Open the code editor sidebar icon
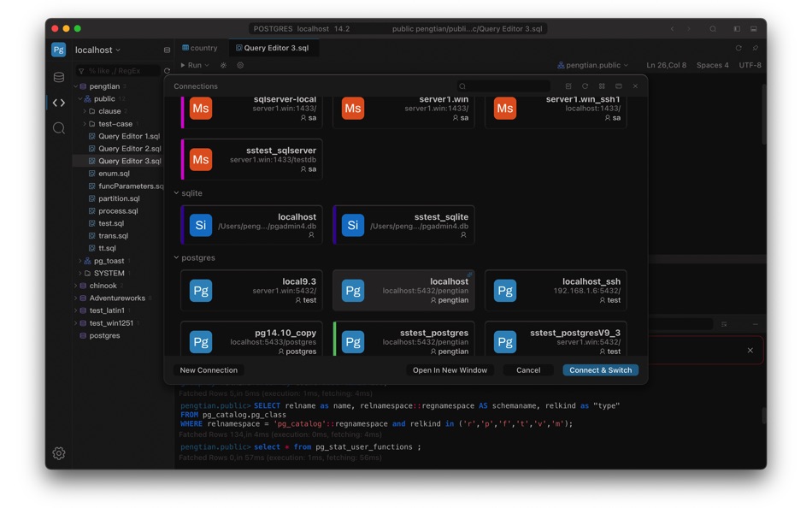Image resolution: width=812 pixels, height=508 pixels. [x=58, y=103]
